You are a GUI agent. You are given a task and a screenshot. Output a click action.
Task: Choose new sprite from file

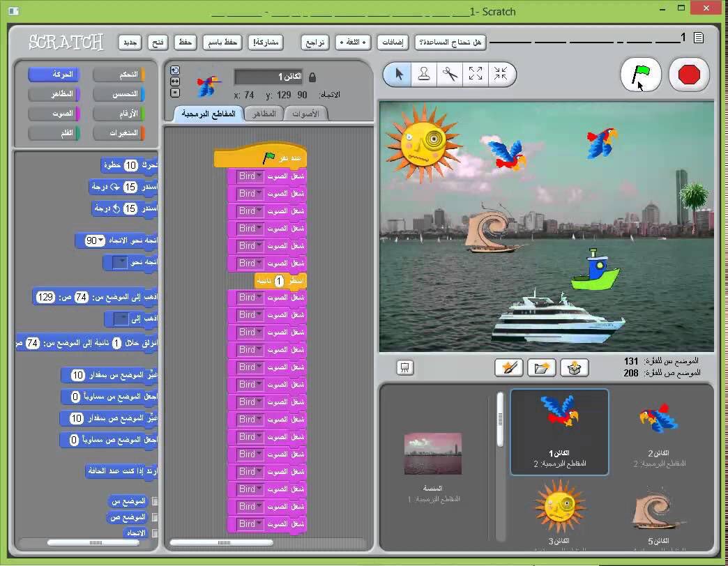(x=541, y=368)
